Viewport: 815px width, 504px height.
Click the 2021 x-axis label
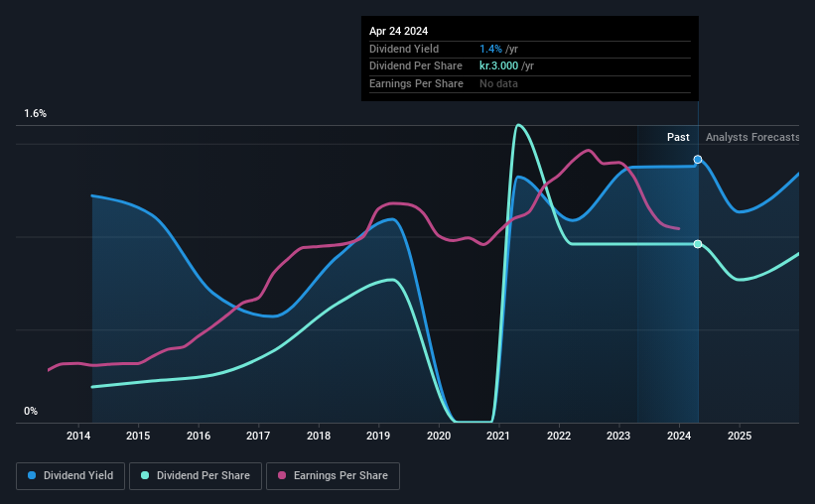click(x=498, y=436)
